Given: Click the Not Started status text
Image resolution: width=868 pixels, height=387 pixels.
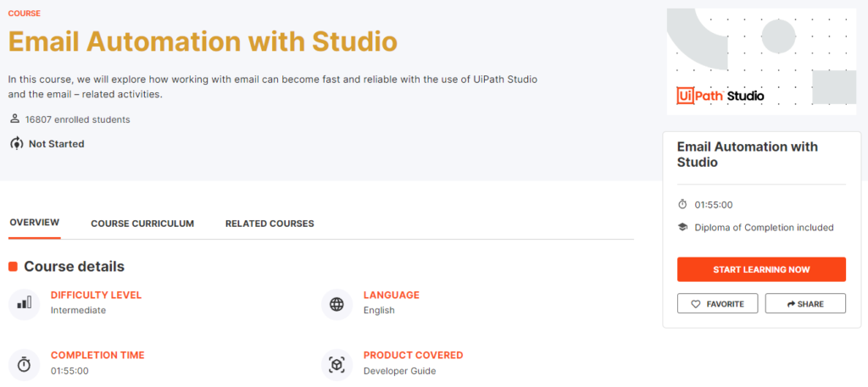Looking at the screenshot, I should pyautogui.click(x=57, y=144).
